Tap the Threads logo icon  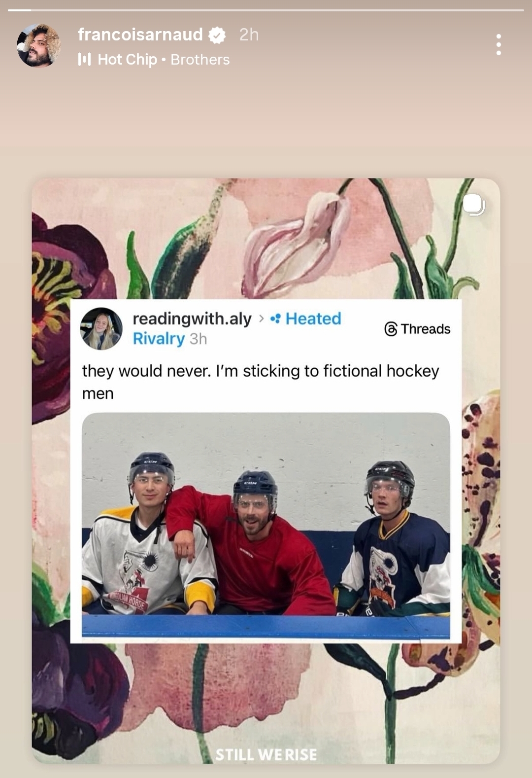(391, 329)
